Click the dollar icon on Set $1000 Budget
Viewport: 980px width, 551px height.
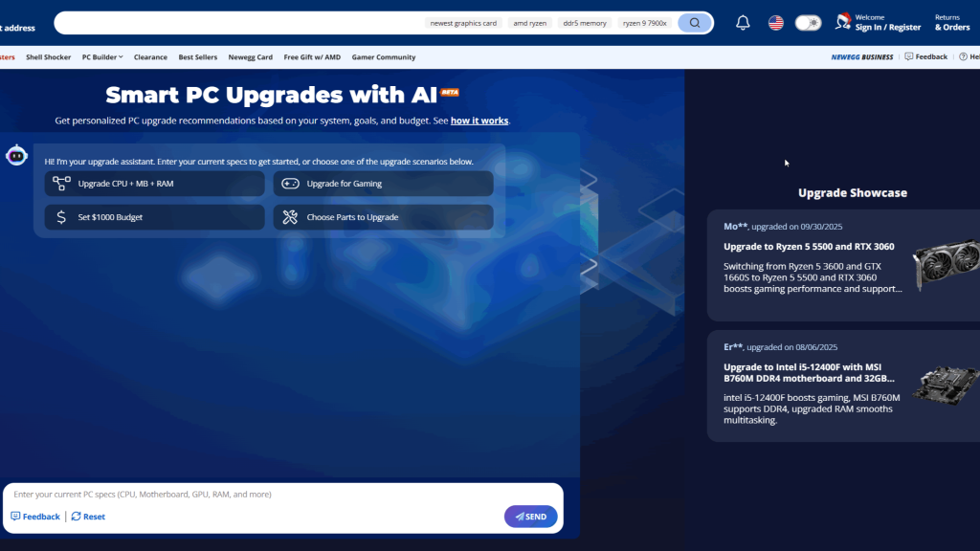click(59, 217)
